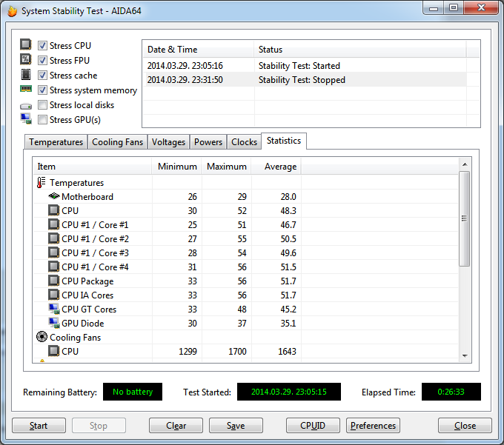
Task: Click the '2014.03.29. 23:31:50' log timestamp
Action: (185, 80)
